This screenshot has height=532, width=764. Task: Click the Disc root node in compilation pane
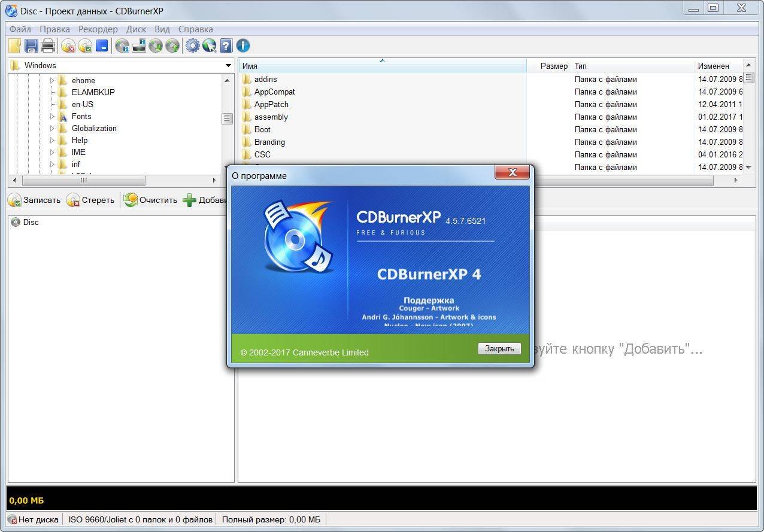coord(25,222)
